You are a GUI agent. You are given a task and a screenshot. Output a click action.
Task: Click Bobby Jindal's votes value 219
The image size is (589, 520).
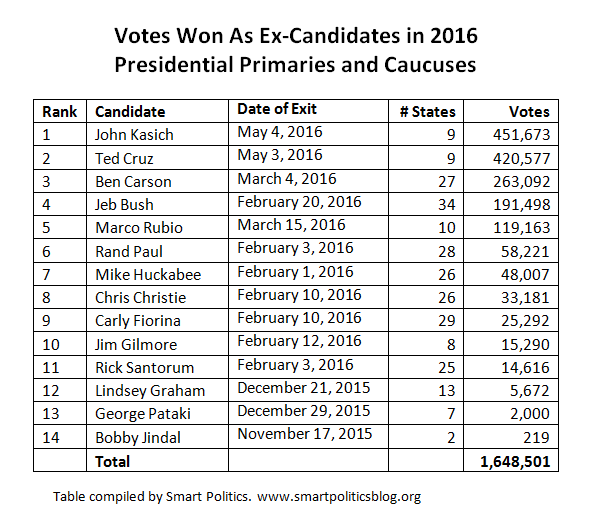click(536, 437)
